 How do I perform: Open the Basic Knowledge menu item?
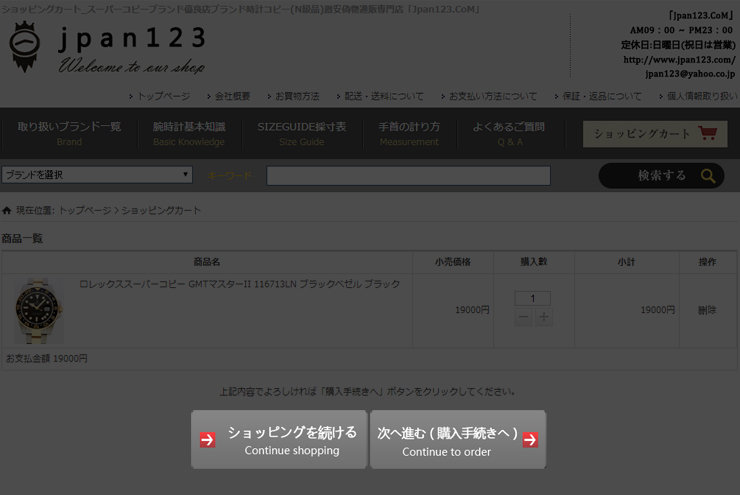point(189,133)
